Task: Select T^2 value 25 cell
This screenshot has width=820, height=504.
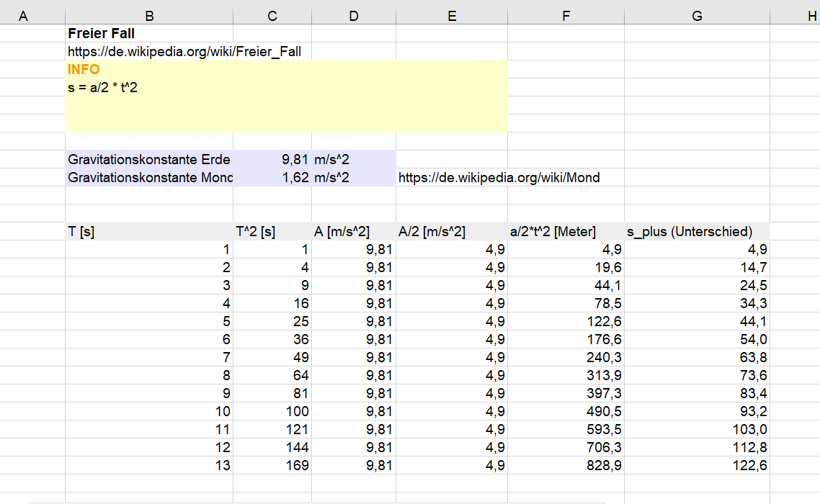Action: point(272,321)
